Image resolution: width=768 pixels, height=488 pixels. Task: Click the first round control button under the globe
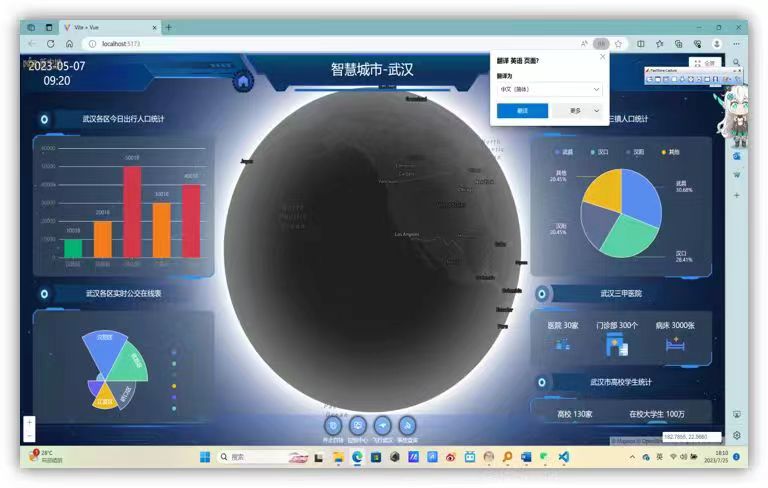pos(331,425)
